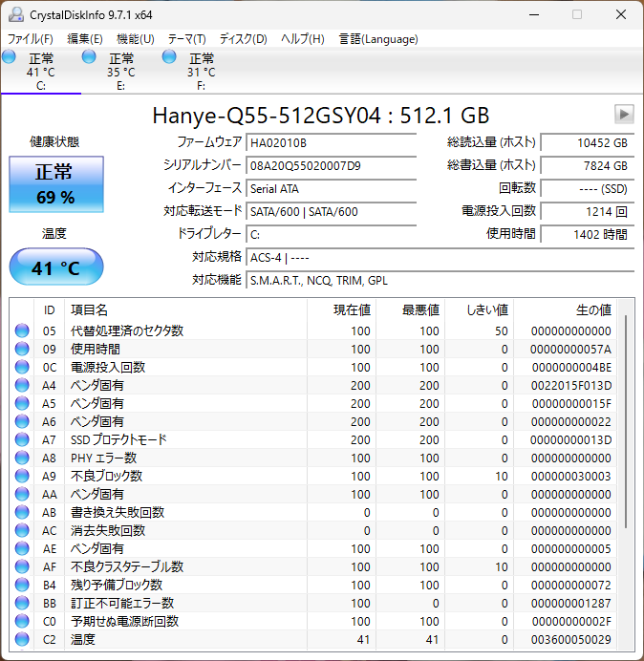
Task: Open the 言語(Language) menu
Action: click(x=378, y=39)
